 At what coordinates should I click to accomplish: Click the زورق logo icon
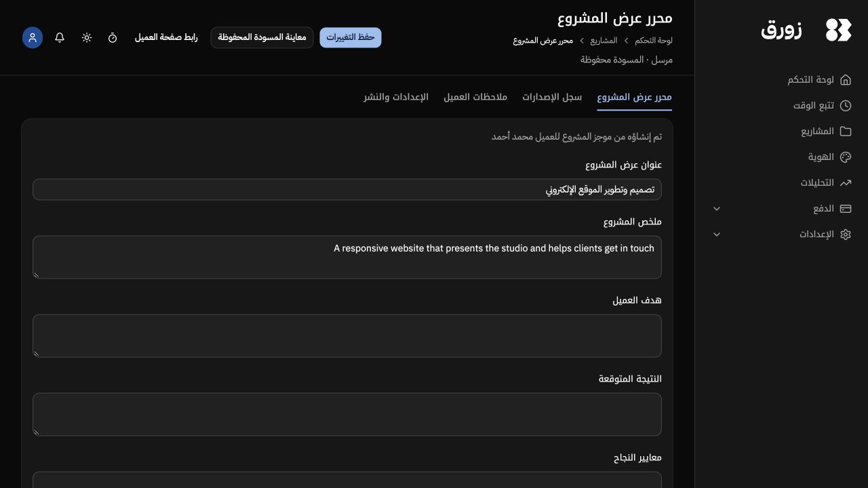838,30
